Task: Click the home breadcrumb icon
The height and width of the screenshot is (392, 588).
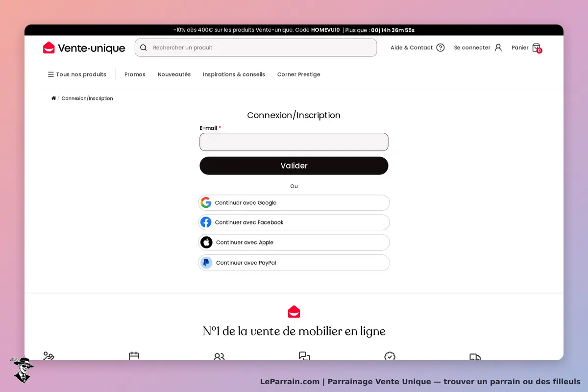Action: pos(54,98)
